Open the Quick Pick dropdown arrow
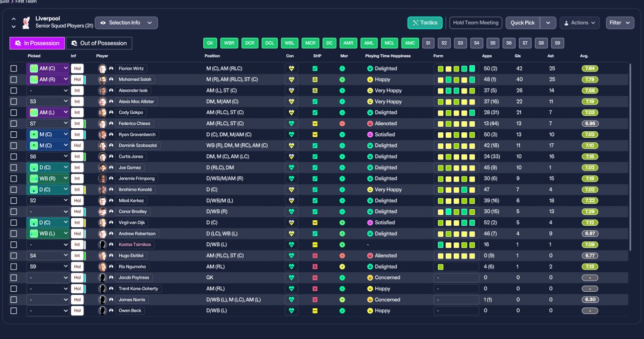The image size is (644, 339). tap(548, 23)
